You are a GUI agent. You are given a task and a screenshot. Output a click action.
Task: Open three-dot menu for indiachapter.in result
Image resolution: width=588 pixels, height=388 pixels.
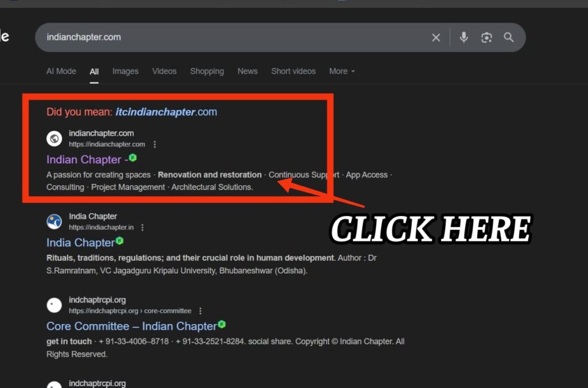click(142, 228)
